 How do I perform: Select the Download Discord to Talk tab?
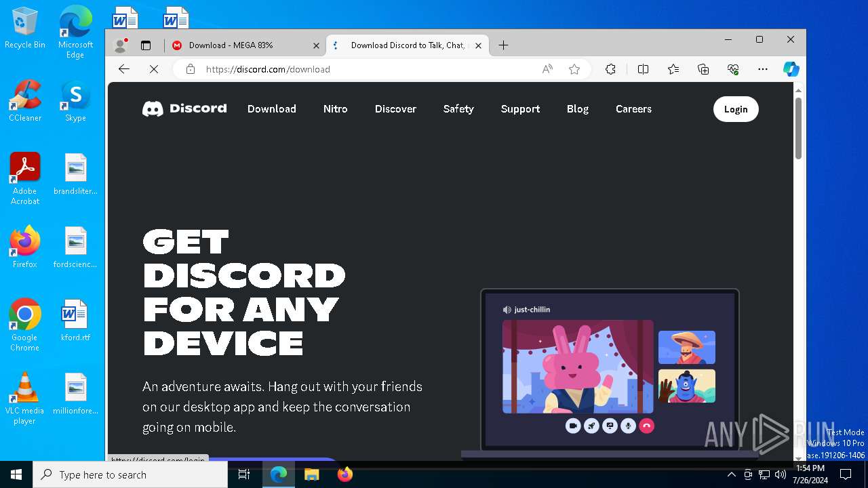408,45
